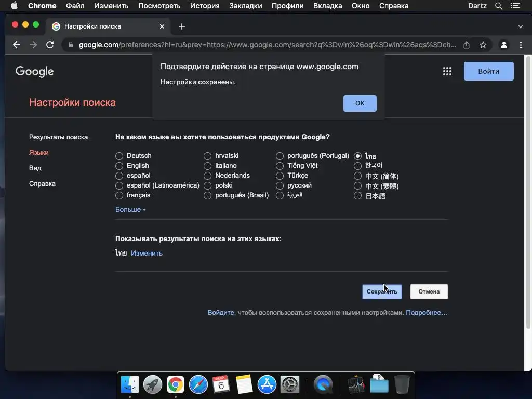Select the italiano radio button
532x399 pixels.
tap(207, 166)
